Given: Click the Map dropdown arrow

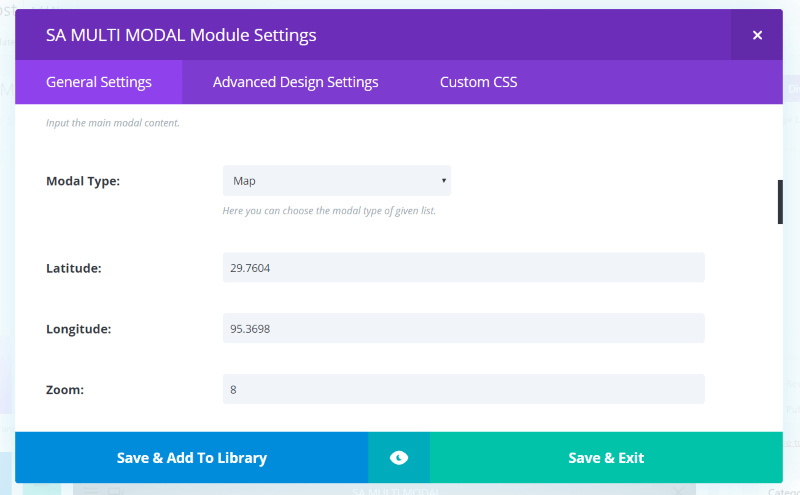Looking at the screenshot, I should (x=443, y=181).
